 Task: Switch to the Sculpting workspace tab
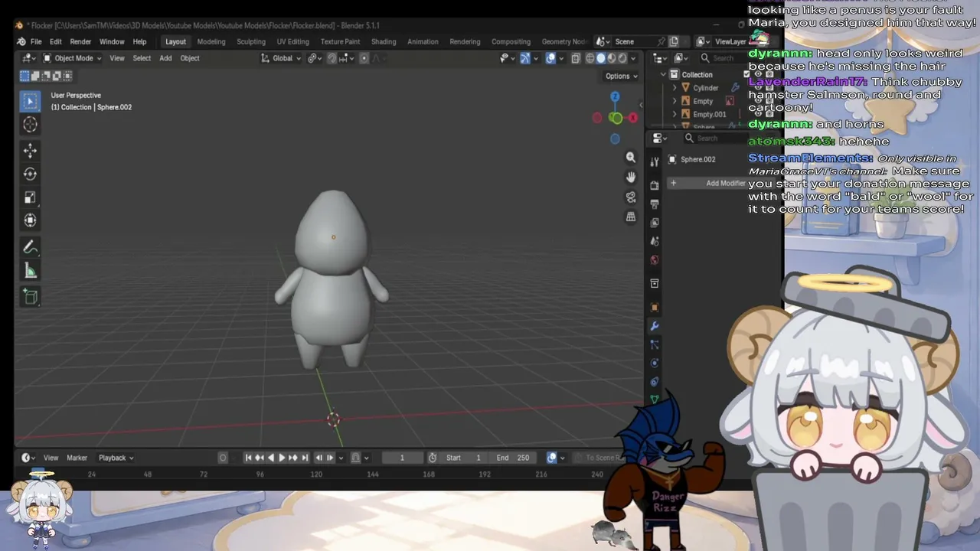[251, 41]
